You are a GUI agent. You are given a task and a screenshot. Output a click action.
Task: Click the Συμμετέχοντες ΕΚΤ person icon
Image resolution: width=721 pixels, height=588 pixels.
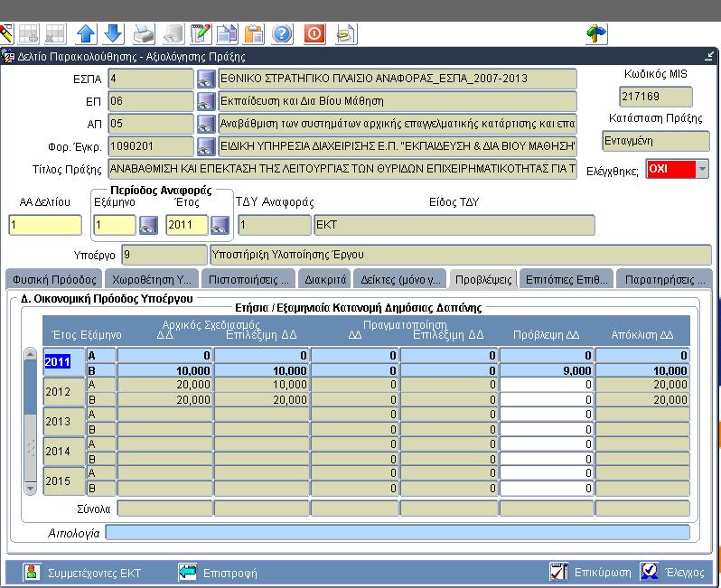[x=32, y=573]
